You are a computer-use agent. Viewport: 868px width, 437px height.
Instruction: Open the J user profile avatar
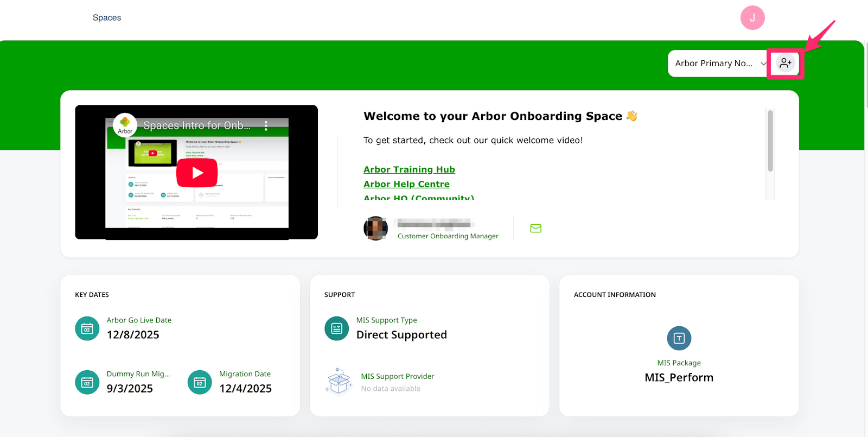752,18
